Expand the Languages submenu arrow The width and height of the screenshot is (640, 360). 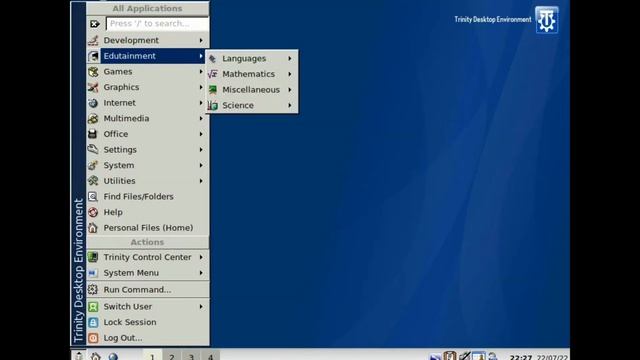(x=289, y=59)
